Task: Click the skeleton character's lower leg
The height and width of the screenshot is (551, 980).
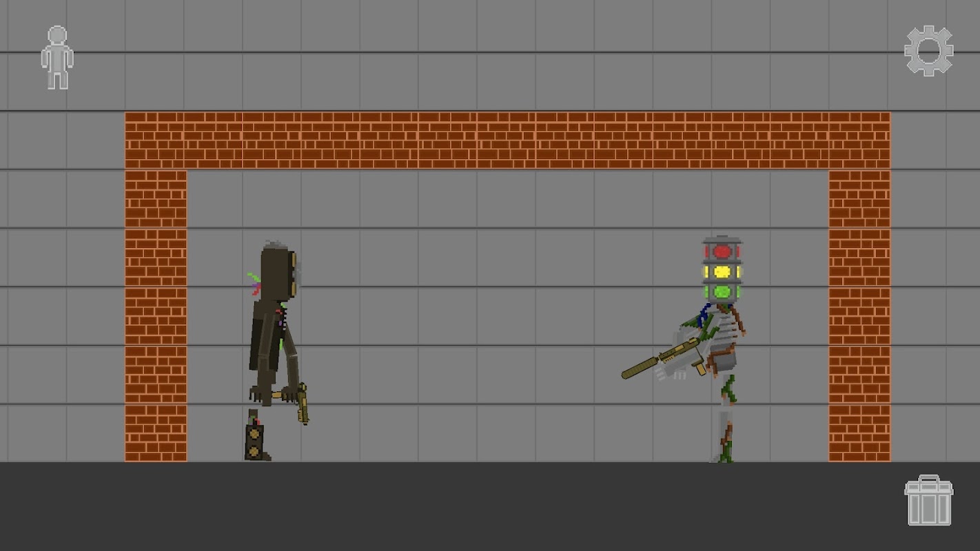Action: tap(724, 436)
